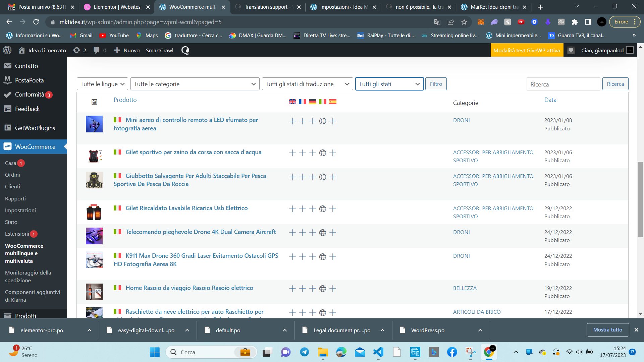Add French translation for Giubbotto Salvagente product
This screenshot has height=362, width=644.
(302, 177)
